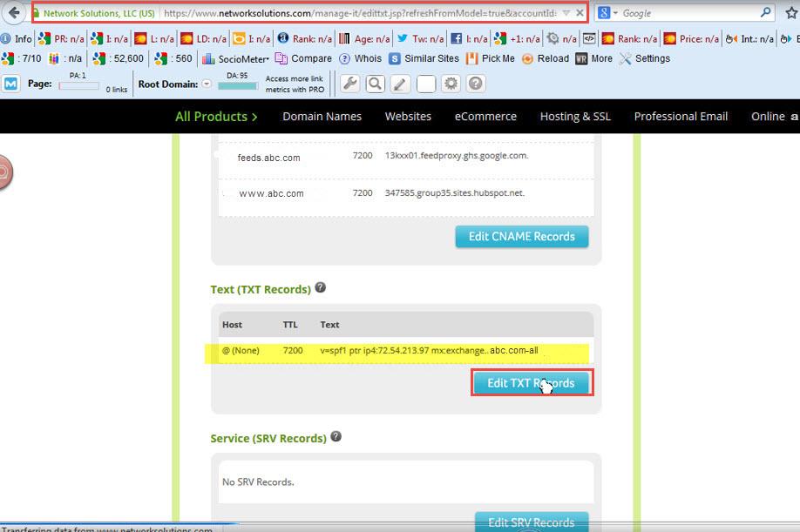The image size is (800, 532).
Task: Click the feeds.abc.com CNAME host
Action: [x=269, y=158]
